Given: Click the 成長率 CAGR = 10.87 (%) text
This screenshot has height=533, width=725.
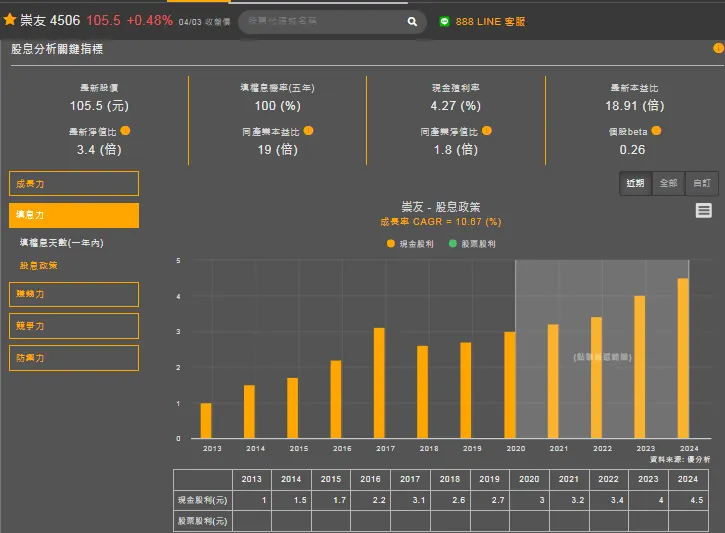Looking at the screenshot, I should pyautogui.click(x=441, y=222).
